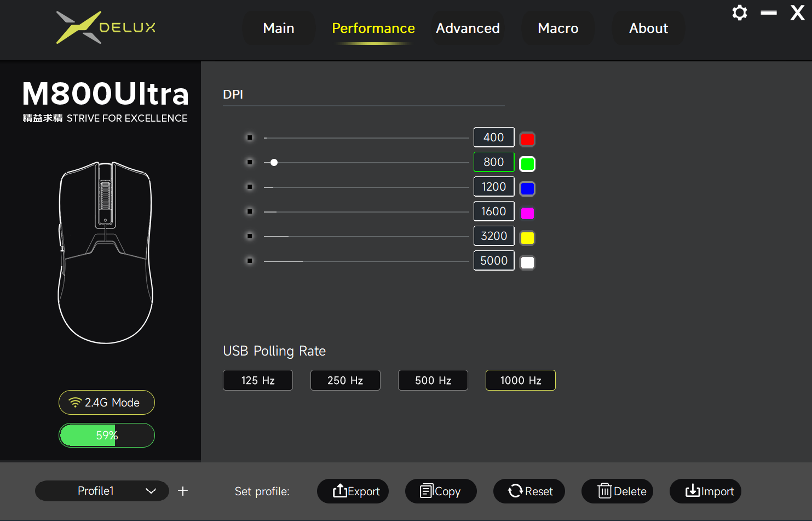Viewport: 812px width, 521px height.
Task: Open the Advanced tab
Action: 468,28
